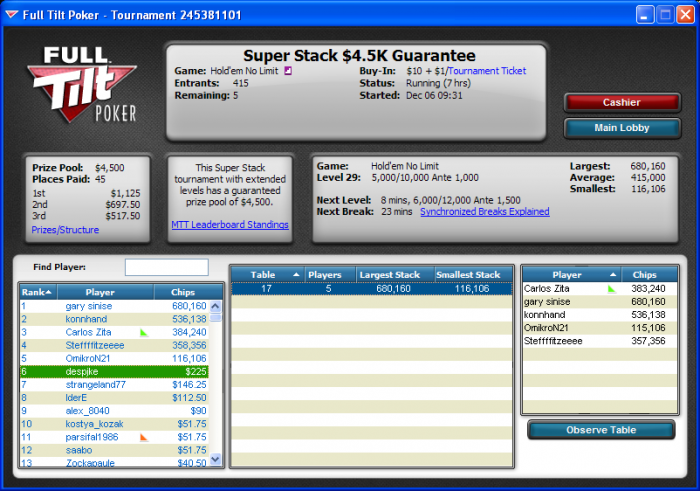Sort table players by Chips header
700x491 pixels.
point(649,275)
